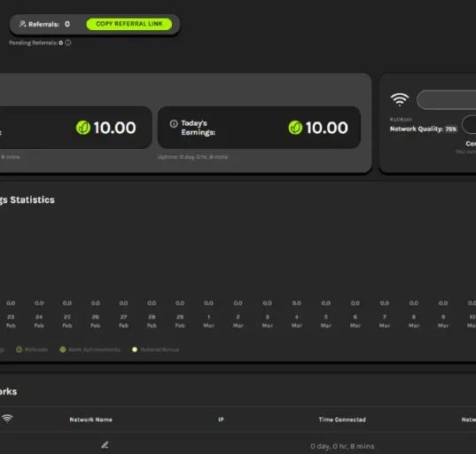Click the Wi-Fi icon in the networks table header

[7, 419]
